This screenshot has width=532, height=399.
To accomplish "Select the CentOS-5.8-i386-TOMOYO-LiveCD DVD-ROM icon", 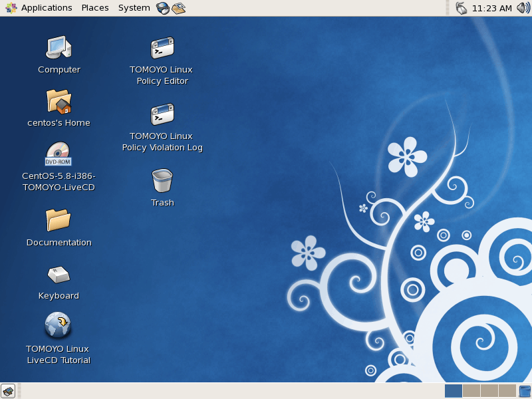I will (59, 154).
